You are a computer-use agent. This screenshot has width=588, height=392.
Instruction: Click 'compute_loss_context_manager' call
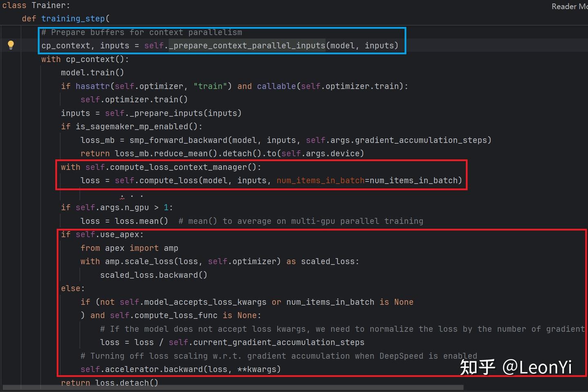pos(178,167)
